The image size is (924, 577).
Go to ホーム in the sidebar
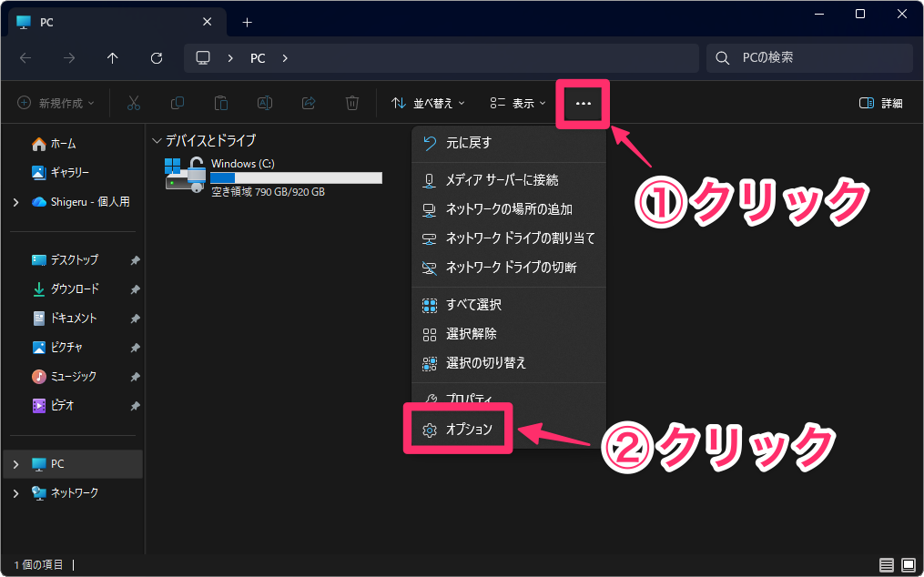(63, 144)
